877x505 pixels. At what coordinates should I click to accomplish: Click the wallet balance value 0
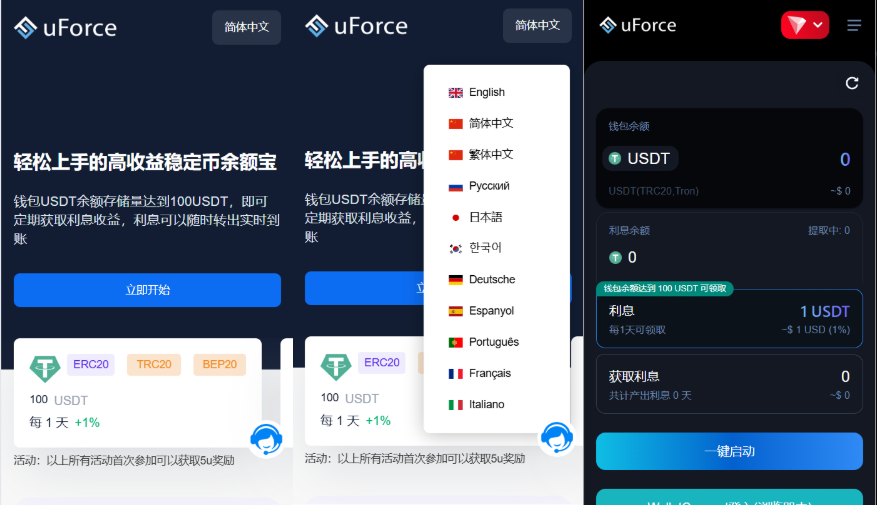pos(845,159)
